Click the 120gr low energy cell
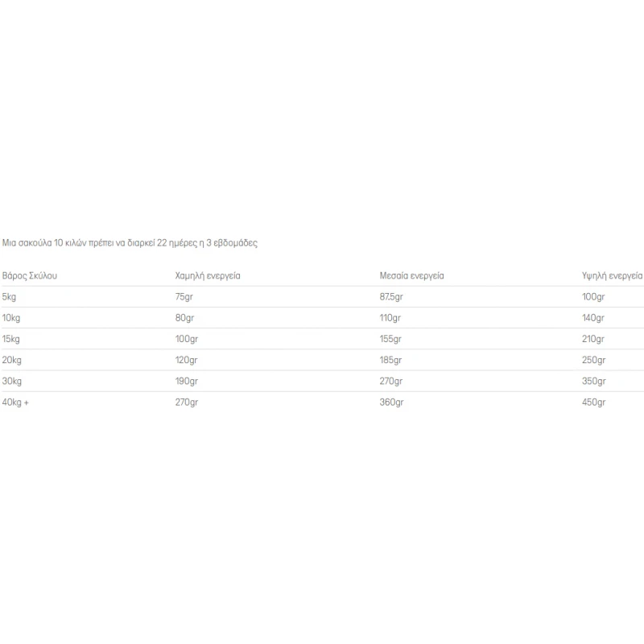644x644 pixels. pyautogui.click(x=187, y=360)
